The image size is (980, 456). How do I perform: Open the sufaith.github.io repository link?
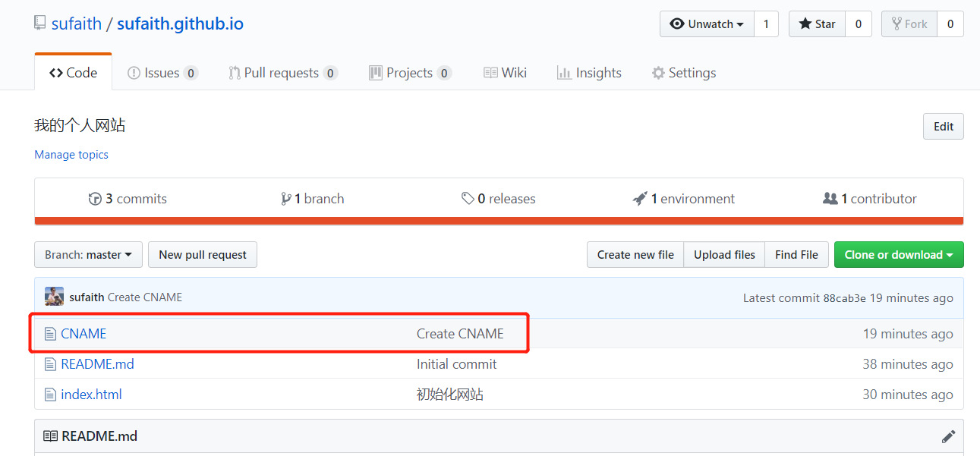pos(180,24)
